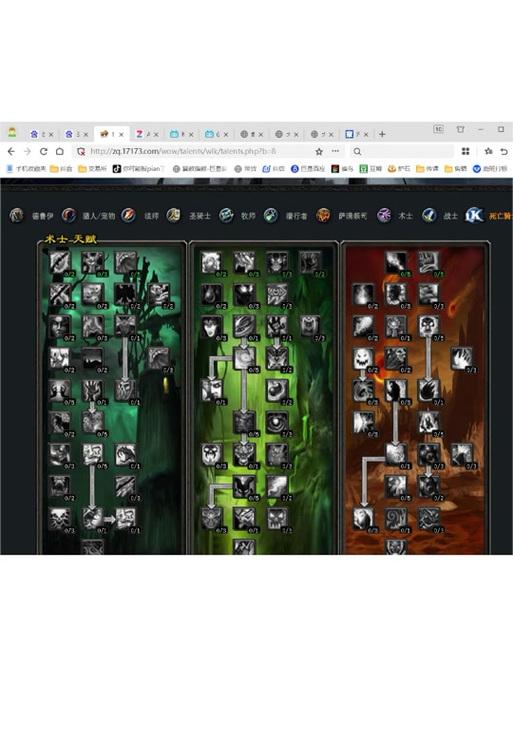This screenshot has height=729, width=513.
Task: Click Improved Healthstone in Demonology tree
Action: coord(211,263)
